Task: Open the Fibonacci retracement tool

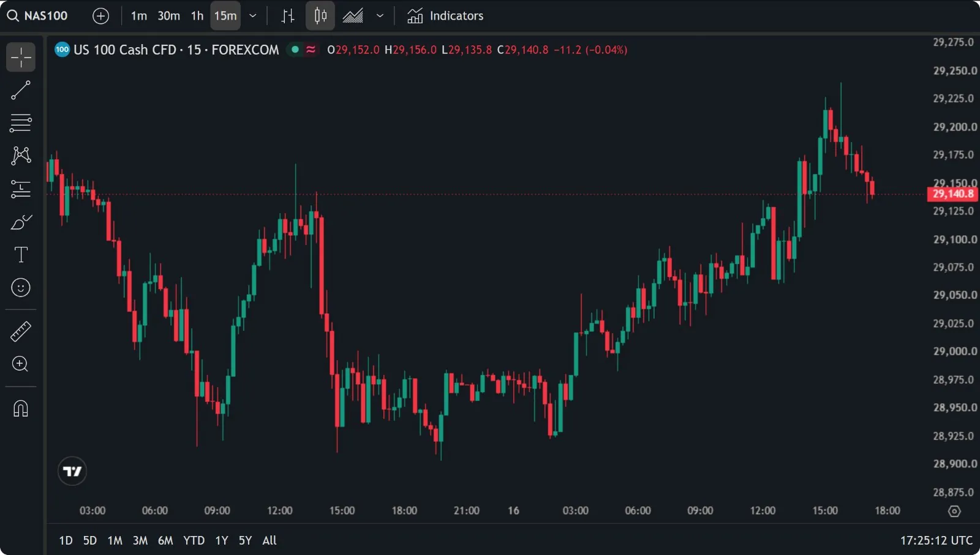Action: [x=21, y=123]
